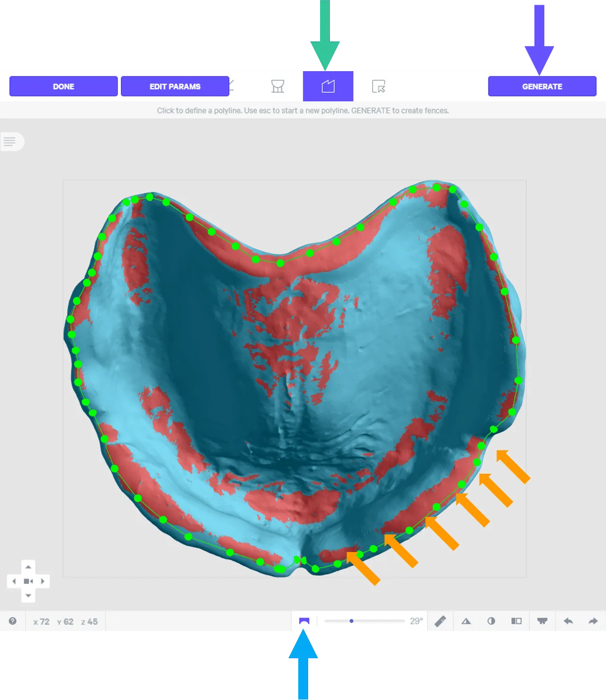Click the Z 45 dimension value

pos(90,621)
